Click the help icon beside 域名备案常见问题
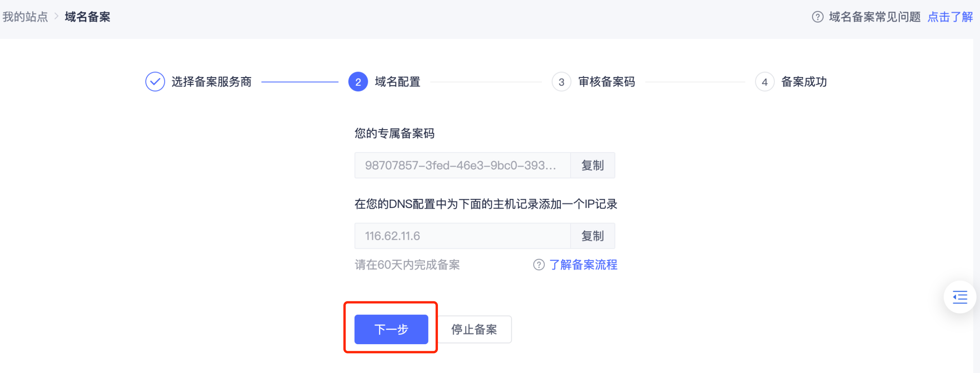 pyautogui.click(x=817, y=17)
